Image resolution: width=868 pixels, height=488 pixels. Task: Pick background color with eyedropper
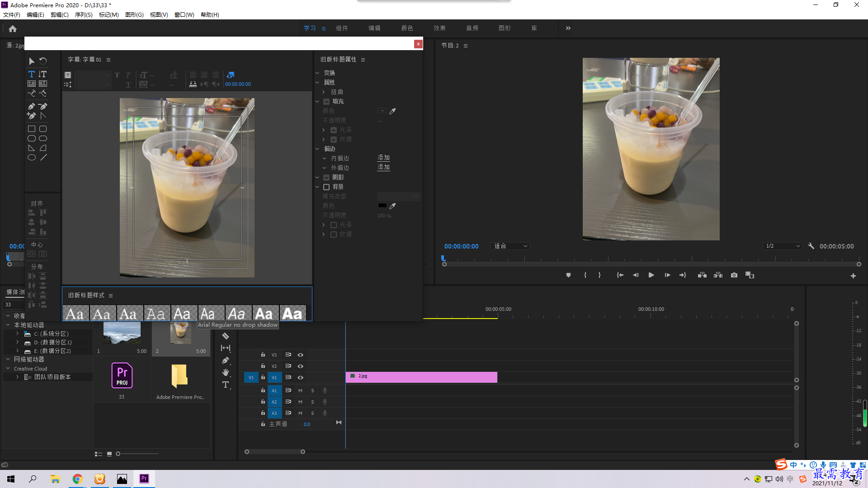click(392, 206)
